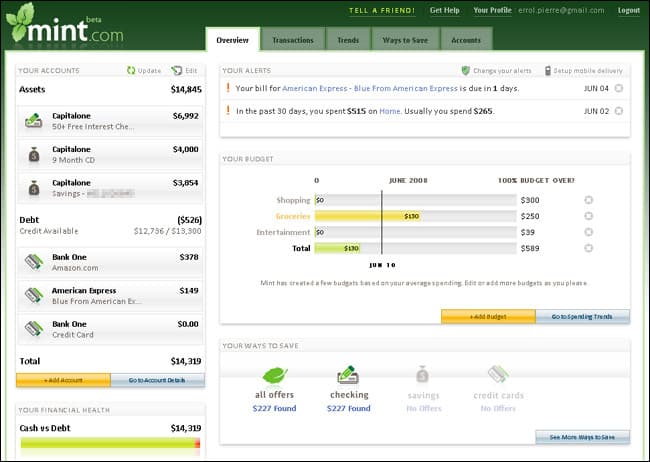This screenshot has width=650, height=462.
Task: Click the Total $14,319 in Your Accounts
Action: [186, 361]
